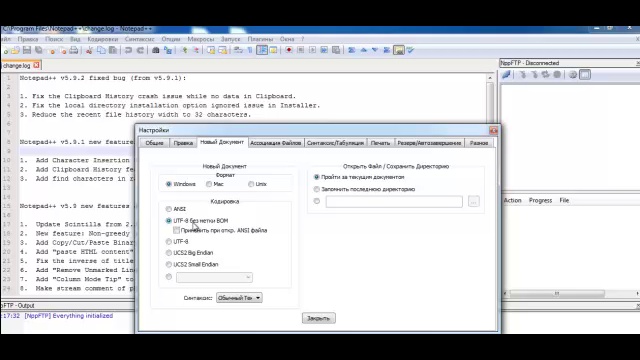Open the Replace toolbar icon
Viewport: 640px width, 360px height.
pyautogui.click(x=168, y=50)
